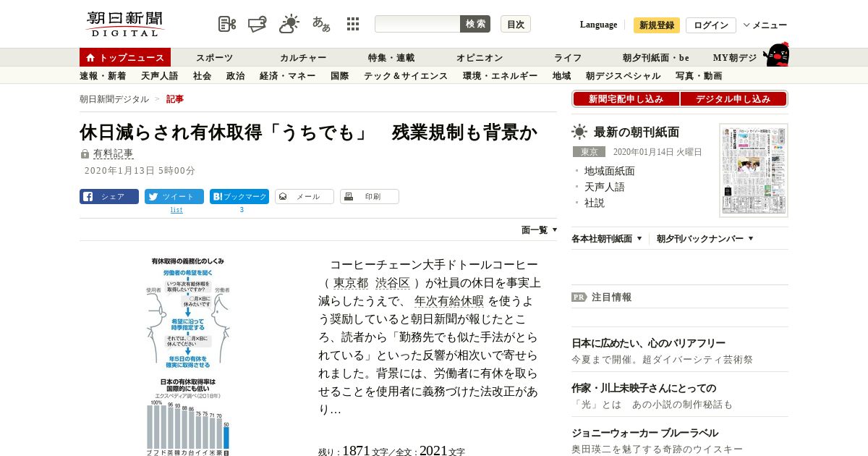
Task: Select the オピニオン tab
Action: point(480,57)
